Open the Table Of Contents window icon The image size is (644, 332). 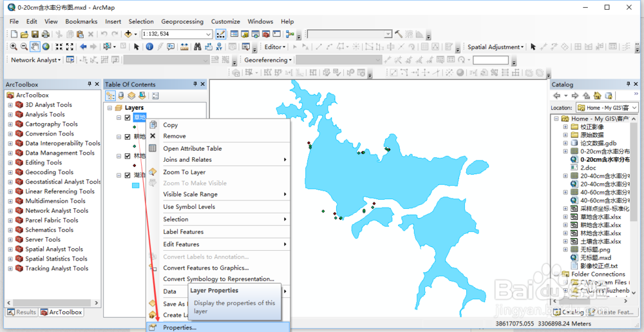coord(234,34)
